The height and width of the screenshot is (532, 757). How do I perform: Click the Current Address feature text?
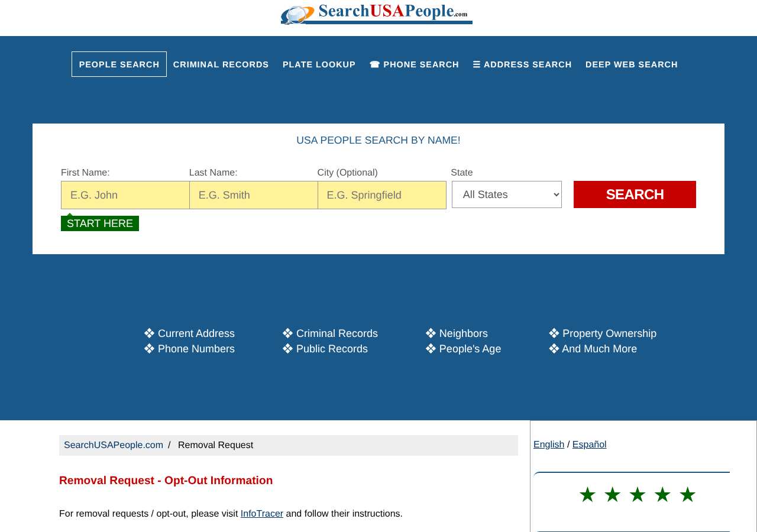point(196,333)
